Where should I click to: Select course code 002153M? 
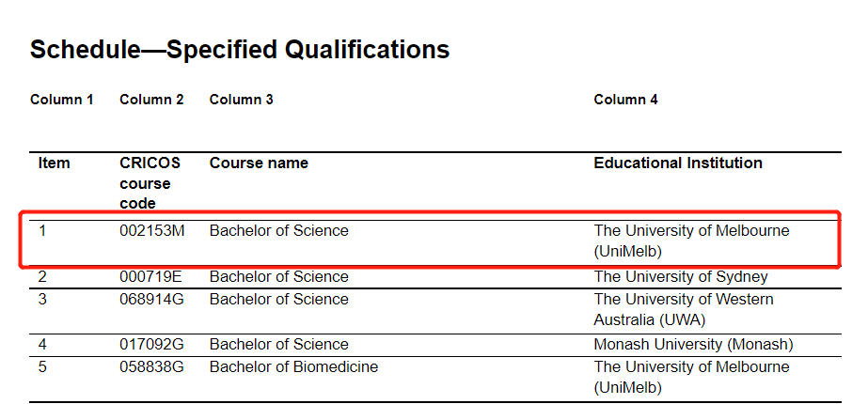152,231
